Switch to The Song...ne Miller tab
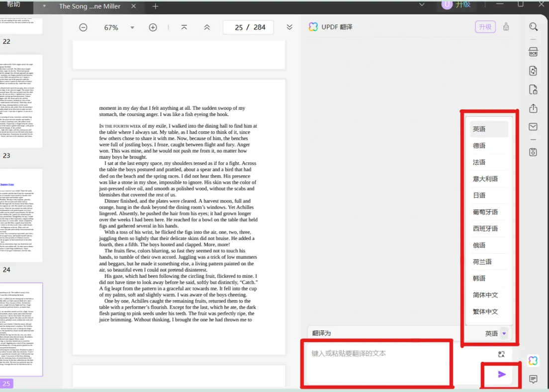Image resolution: width=549 pixels, height=392 pixels. coord(90,6)
